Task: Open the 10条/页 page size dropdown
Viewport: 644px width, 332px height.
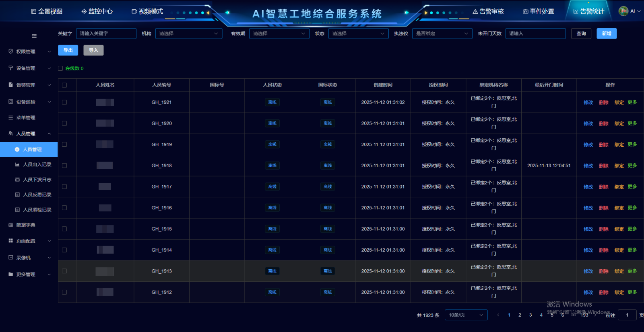Action: (466, 315)
